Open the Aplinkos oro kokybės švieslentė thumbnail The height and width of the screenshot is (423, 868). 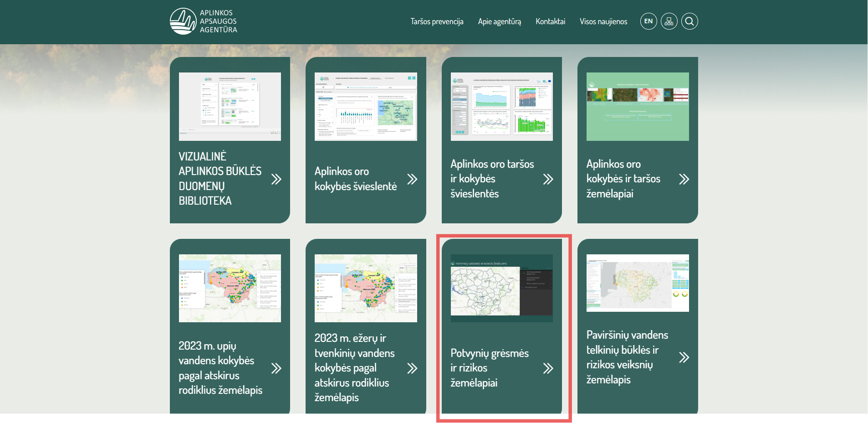[x=366, y=107]
